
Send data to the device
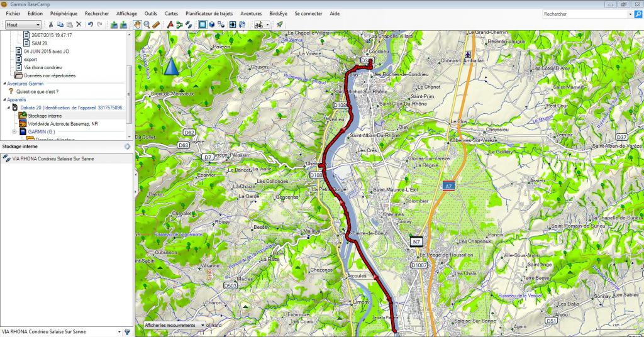114,25
